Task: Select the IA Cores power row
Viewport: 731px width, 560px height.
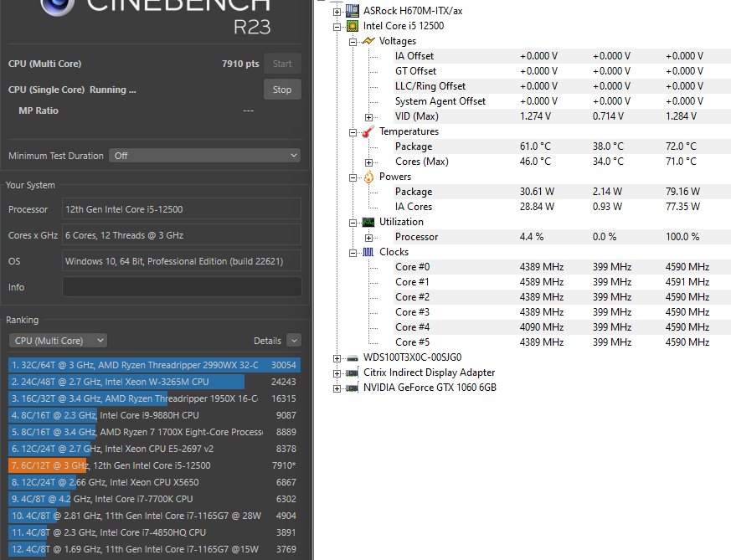Action: pos(562,207)
